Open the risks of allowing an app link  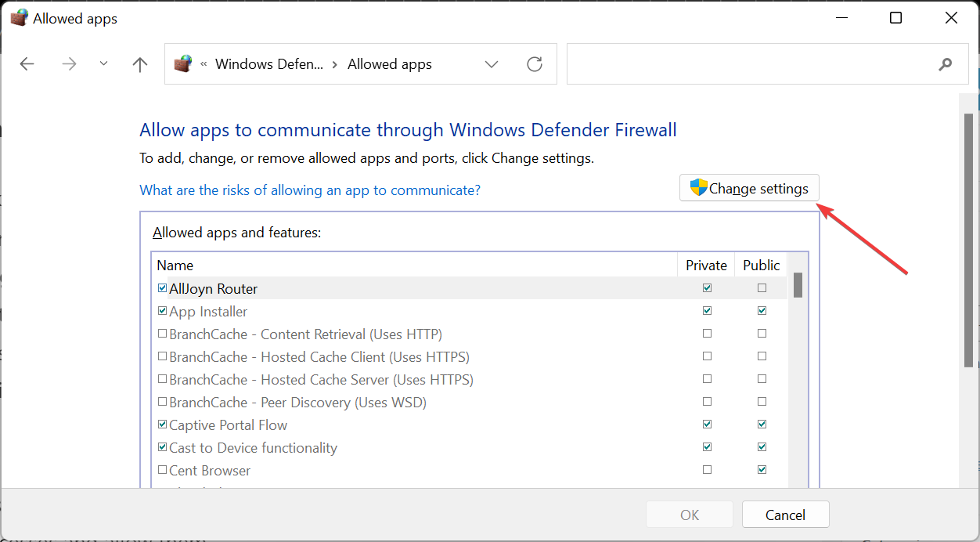310,190
